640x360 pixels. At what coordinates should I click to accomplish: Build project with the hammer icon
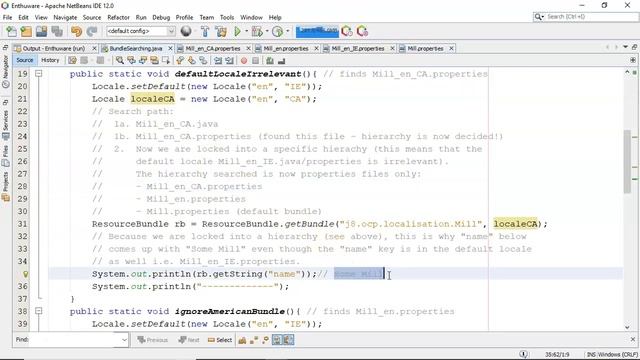(x=205, y=31)
